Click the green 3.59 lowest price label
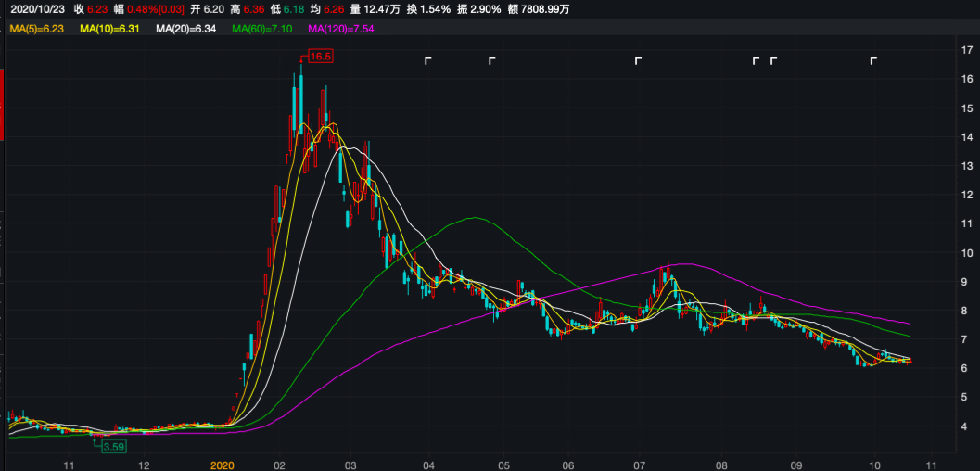 [113, 446]
